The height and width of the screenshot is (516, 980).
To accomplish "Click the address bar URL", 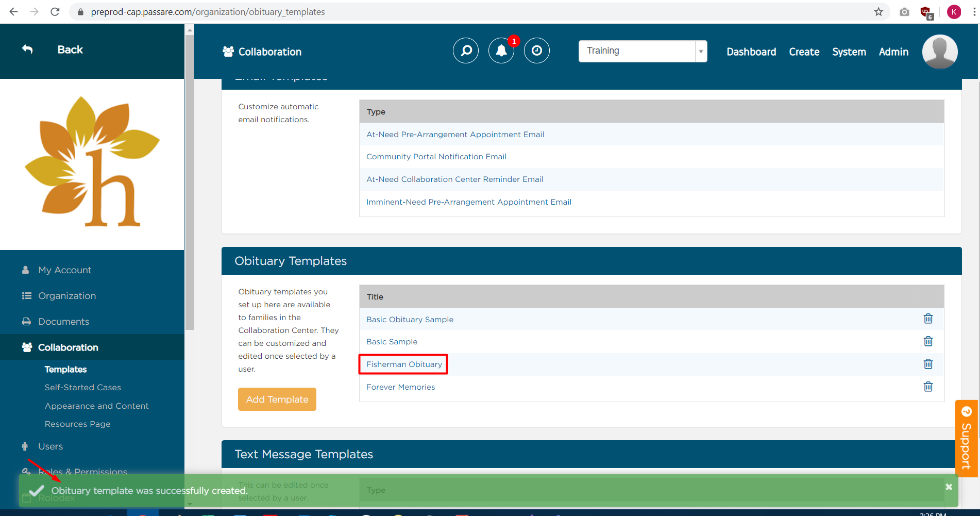I will coord(208,12).
